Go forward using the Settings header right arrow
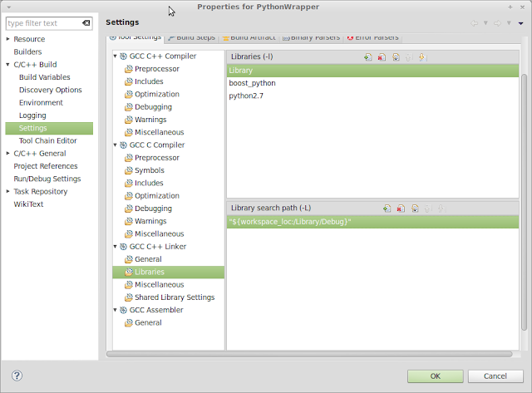Viewport: 532px width, 393px height. click(x=497, y=23)
